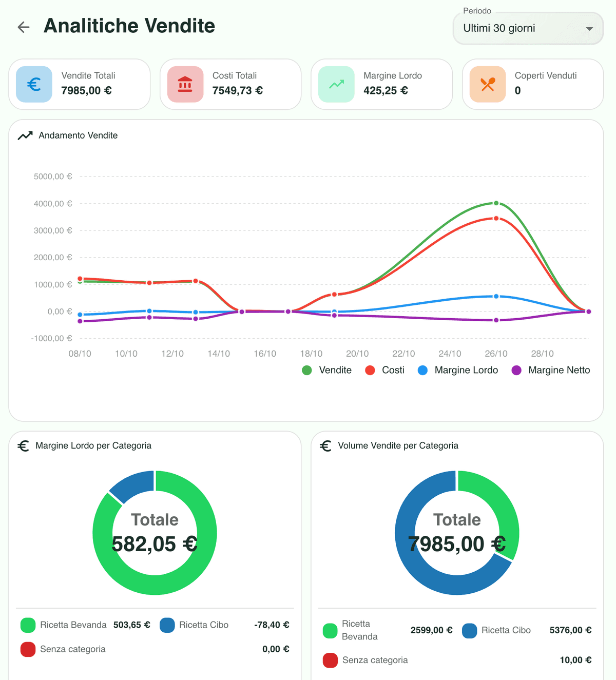Hide the Costi series via legend

(384, 370)
